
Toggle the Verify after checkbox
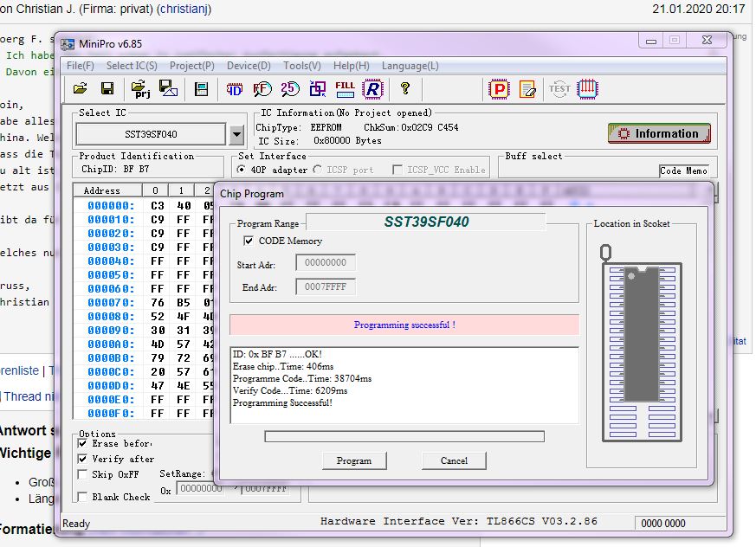point(82,459)
